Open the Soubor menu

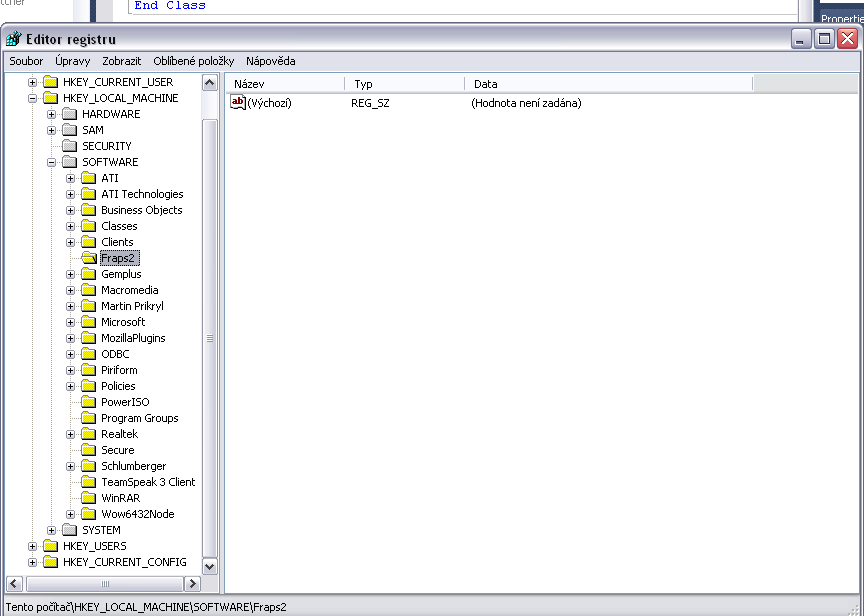[x=26, y=61]
